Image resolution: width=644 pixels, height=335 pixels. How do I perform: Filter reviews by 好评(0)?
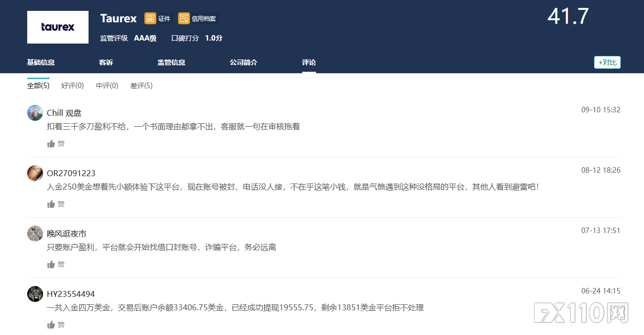[x=72, y=86]
